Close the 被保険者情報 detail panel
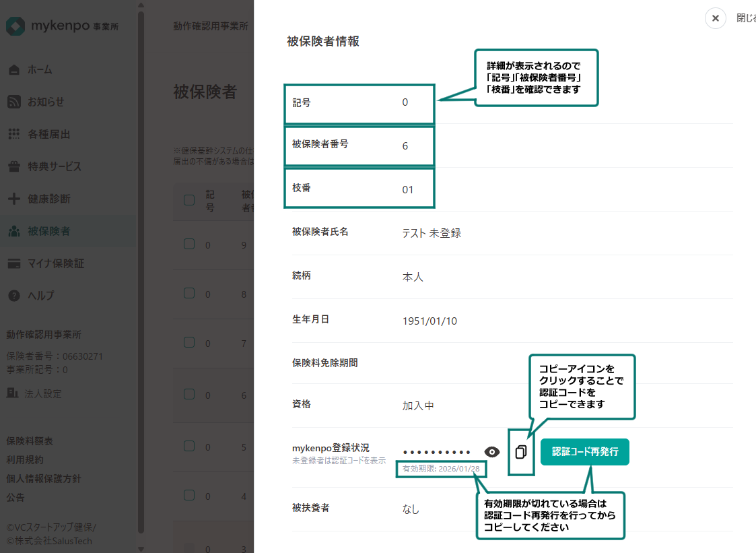756x553 pixels. [x=716, y=18]
